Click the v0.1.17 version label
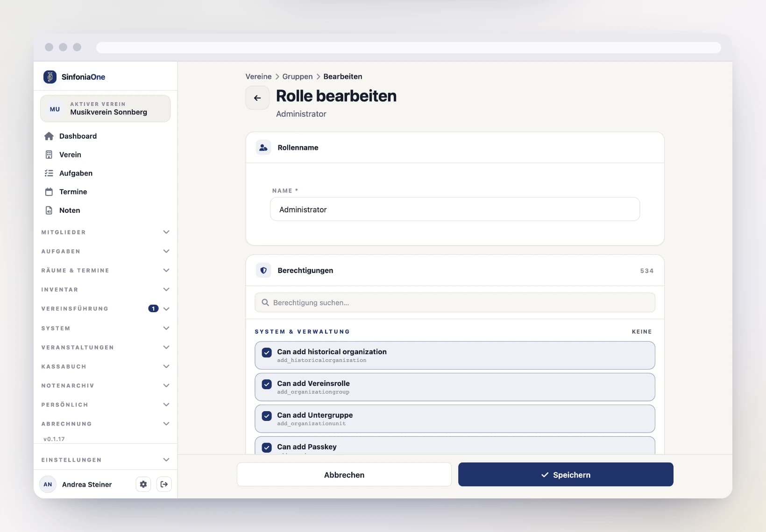766x532 pixels. [x=54, y=439]
